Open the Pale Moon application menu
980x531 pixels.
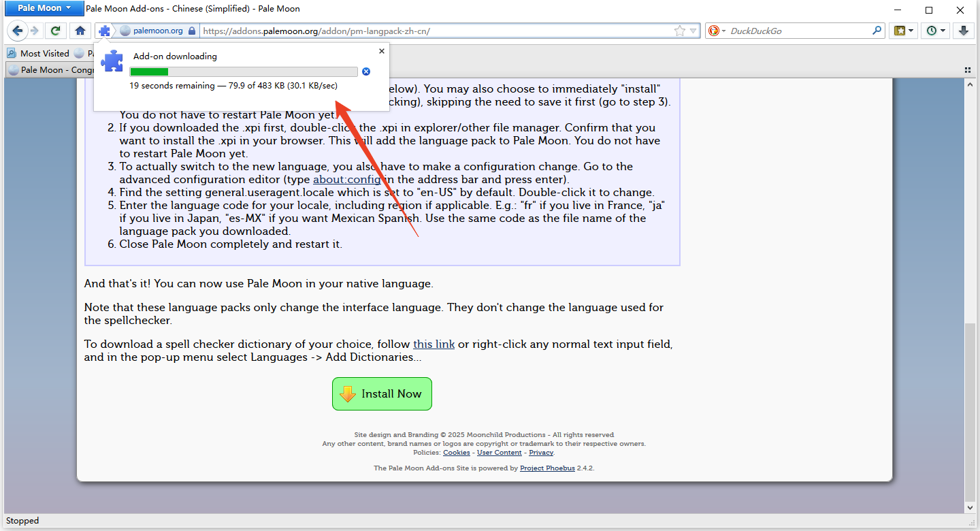tap(44, 9)
